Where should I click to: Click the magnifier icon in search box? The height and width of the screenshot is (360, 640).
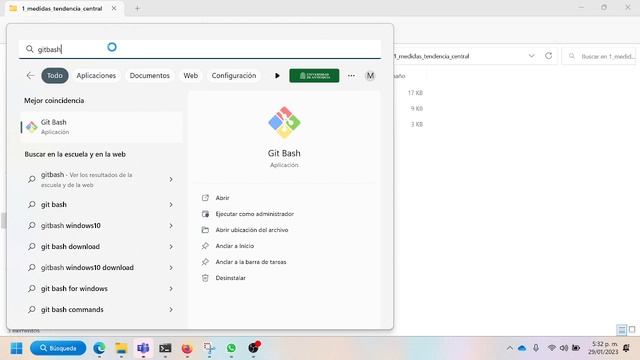pos(29,49)
